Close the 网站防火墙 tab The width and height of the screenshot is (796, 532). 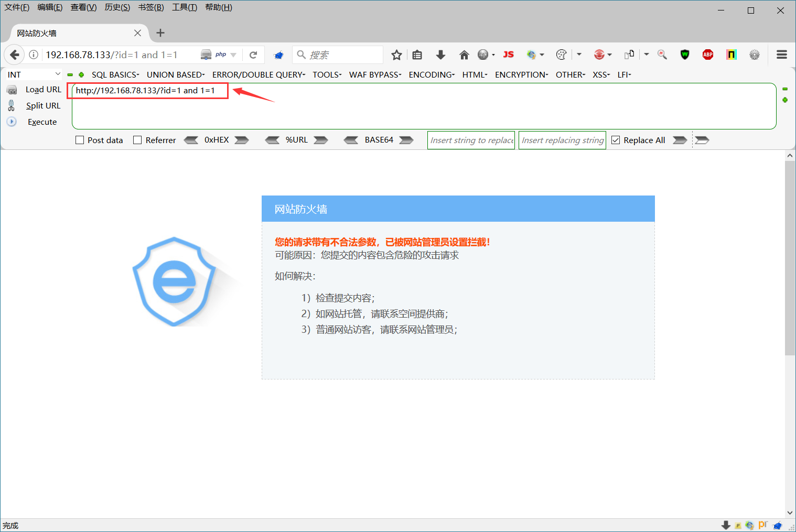click(137, 33)
